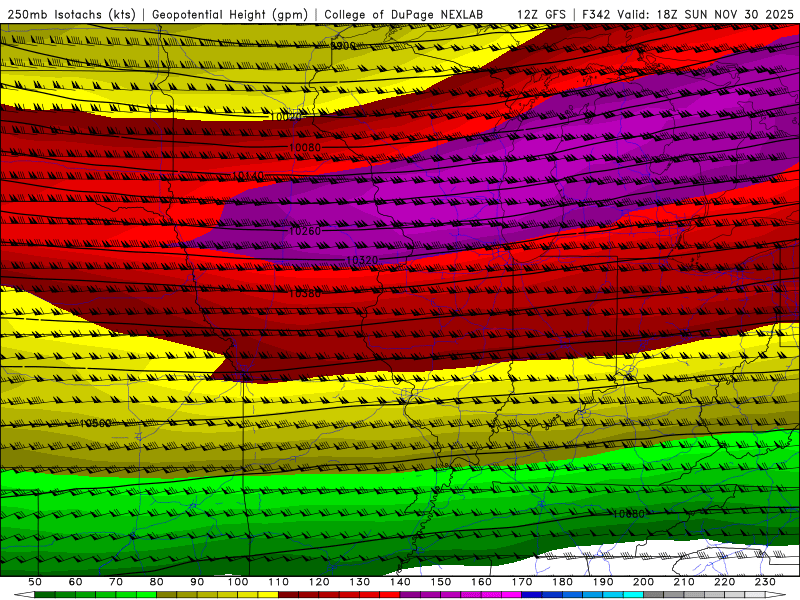Click the 'College of DuPage NEXLAB' credit text

(404, 14)
